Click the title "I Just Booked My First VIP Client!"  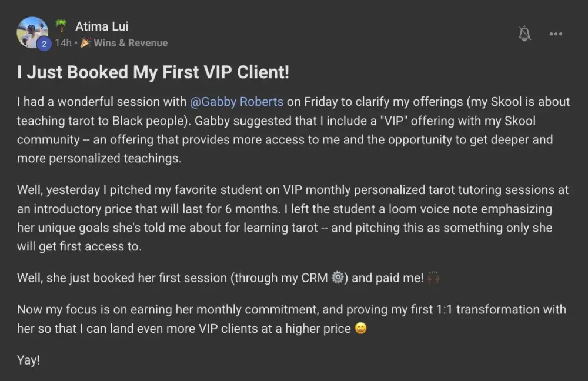(153, 72)
